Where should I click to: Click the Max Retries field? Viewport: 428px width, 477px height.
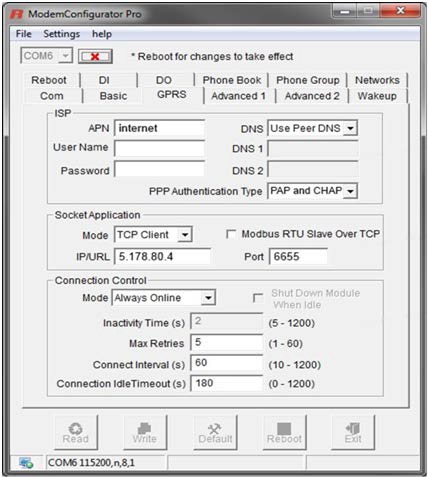tap(227, 343)
